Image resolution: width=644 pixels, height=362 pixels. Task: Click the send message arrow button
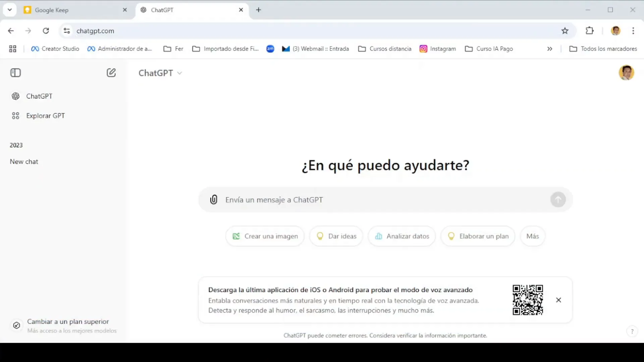(x=558, y=200)
